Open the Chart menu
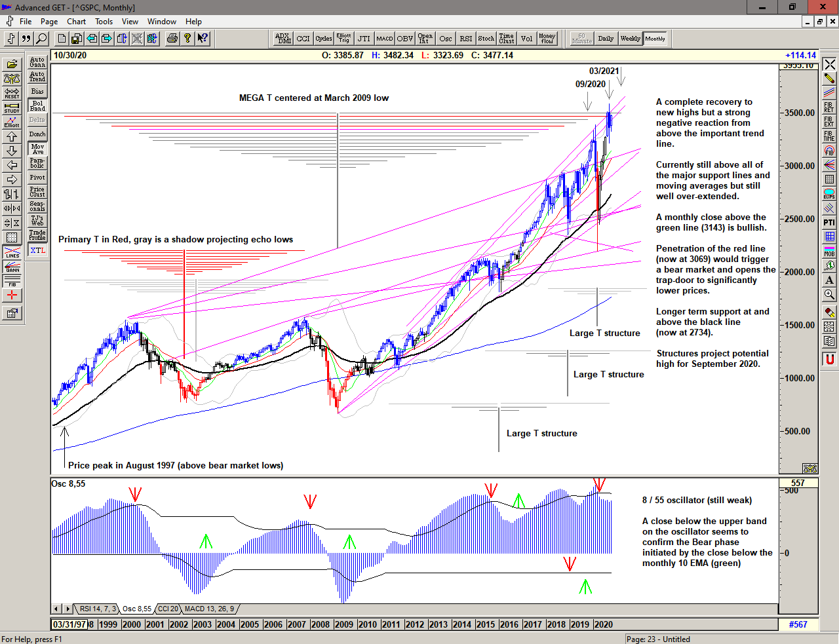The height and width of the screenshot is (644, 839). [x=76, y=22]
